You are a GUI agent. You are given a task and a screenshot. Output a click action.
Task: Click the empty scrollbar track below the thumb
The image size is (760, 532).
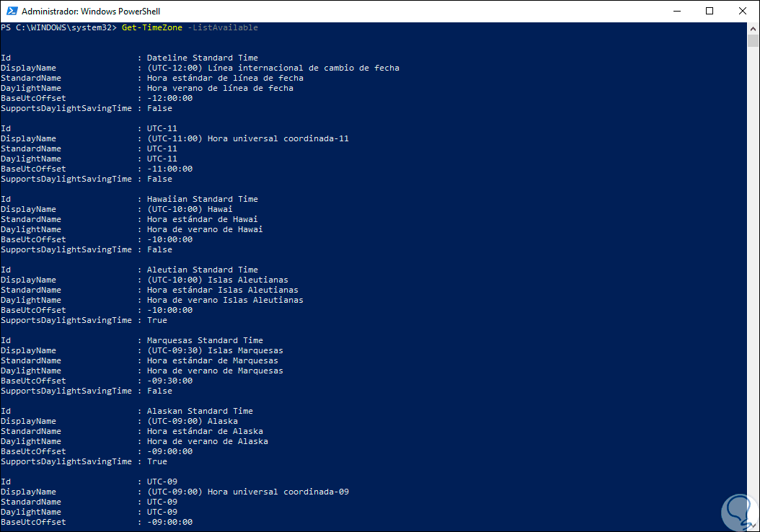[x=754, y=288]
